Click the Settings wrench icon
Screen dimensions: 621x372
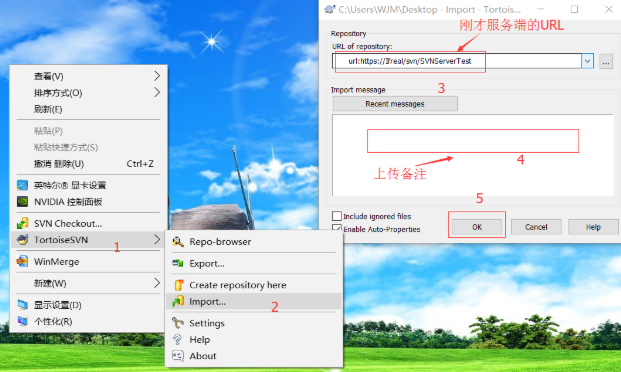(x=178, y=323)
